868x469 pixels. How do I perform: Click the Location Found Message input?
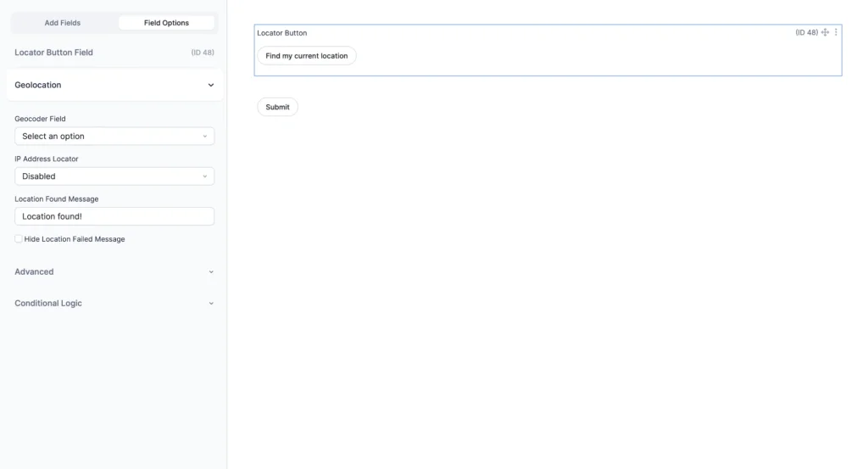click(x=114, y=216)
